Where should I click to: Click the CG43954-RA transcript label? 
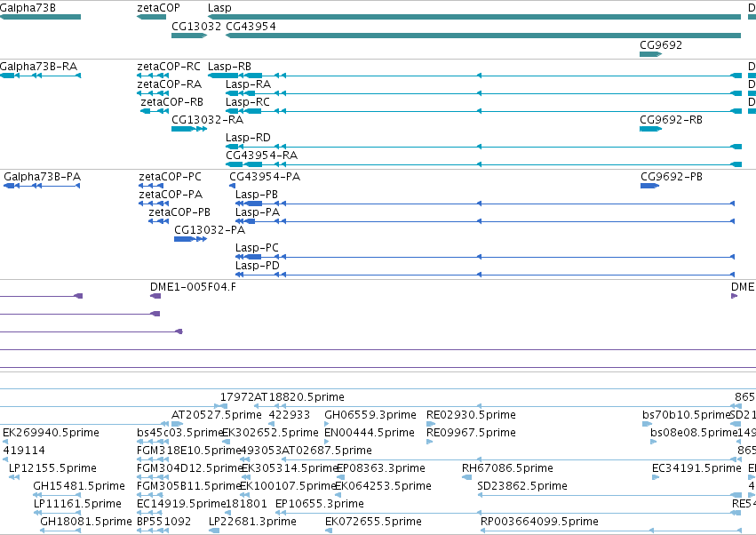pos(261,156)
